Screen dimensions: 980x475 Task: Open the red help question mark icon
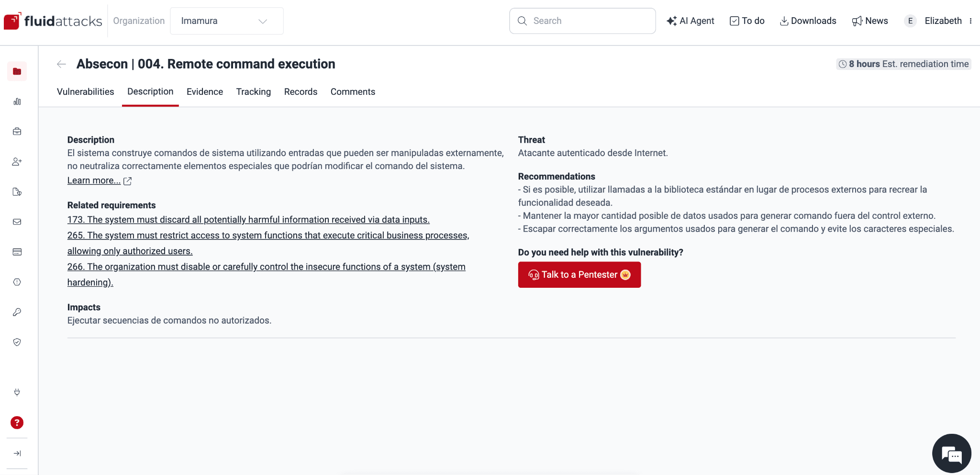pyautogui.click(x=17, y=423)
